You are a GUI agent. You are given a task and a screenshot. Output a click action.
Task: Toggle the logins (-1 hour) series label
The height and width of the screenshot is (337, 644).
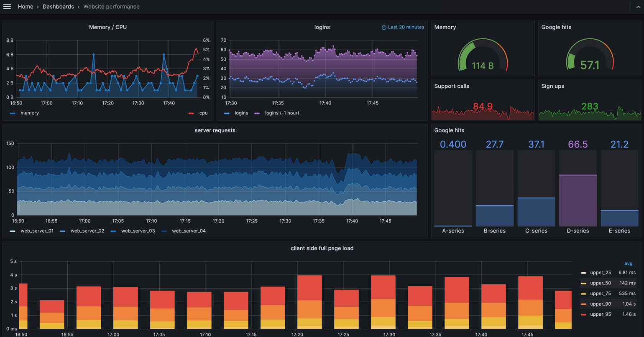pyautogui.click(x=282, y=113)
